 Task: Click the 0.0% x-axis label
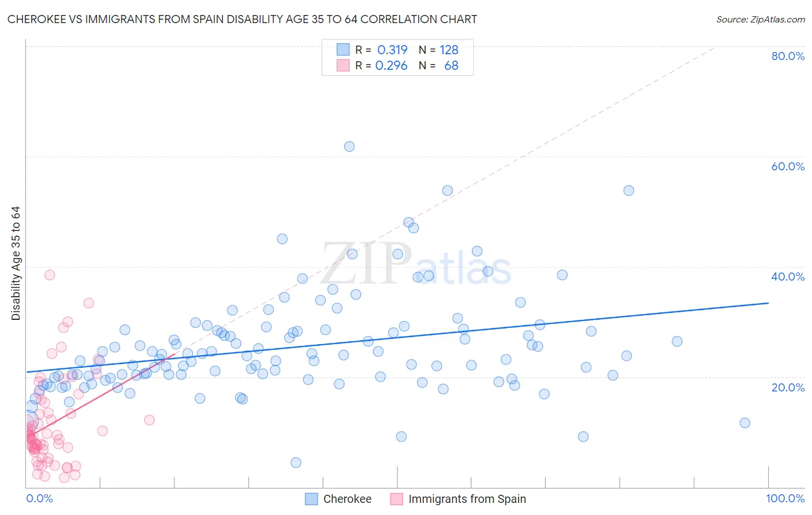39,498
